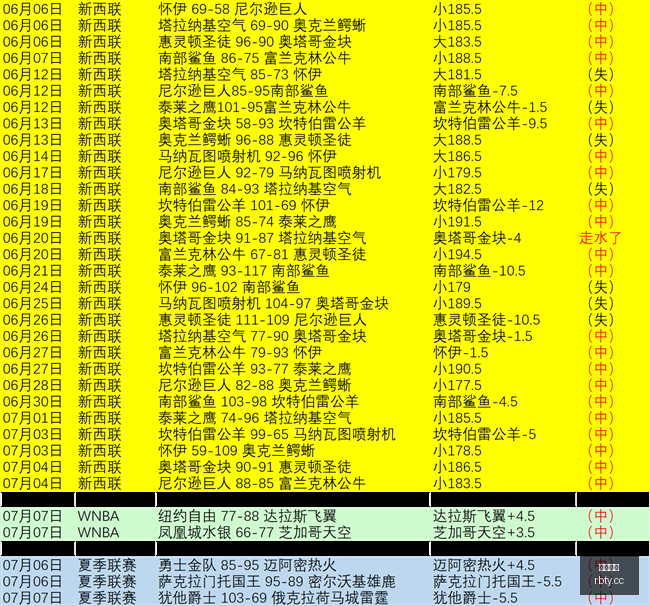Select the matchup "奥克兰鳄蜥 96-88 惠灵顿圣徒"
Image resolution: width=650 pixels, height=606 pixels.
click(x=255, y=140)
